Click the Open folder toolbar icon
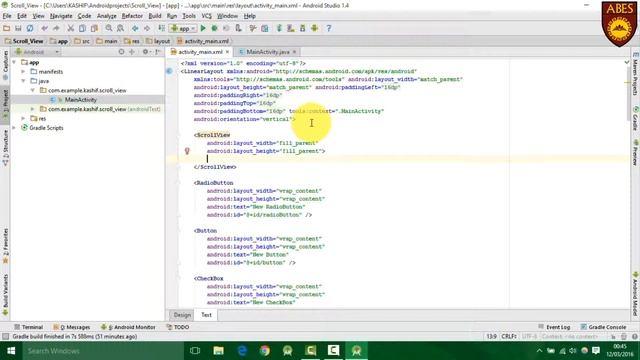 click(x=7, y=28)
